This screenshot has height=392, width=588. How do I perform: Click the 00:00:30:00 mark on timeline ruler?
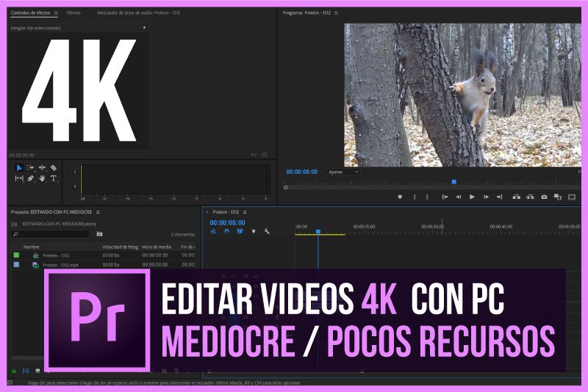(x=432, y=227)
